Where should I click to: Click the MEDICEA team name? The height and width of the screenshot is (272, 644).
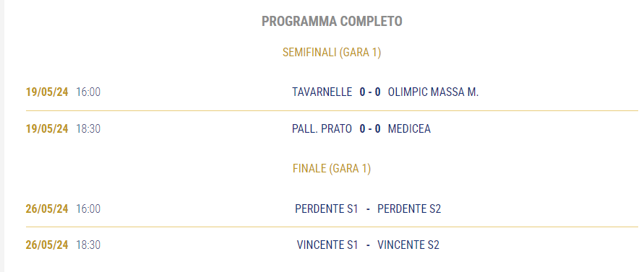point(409,129)
